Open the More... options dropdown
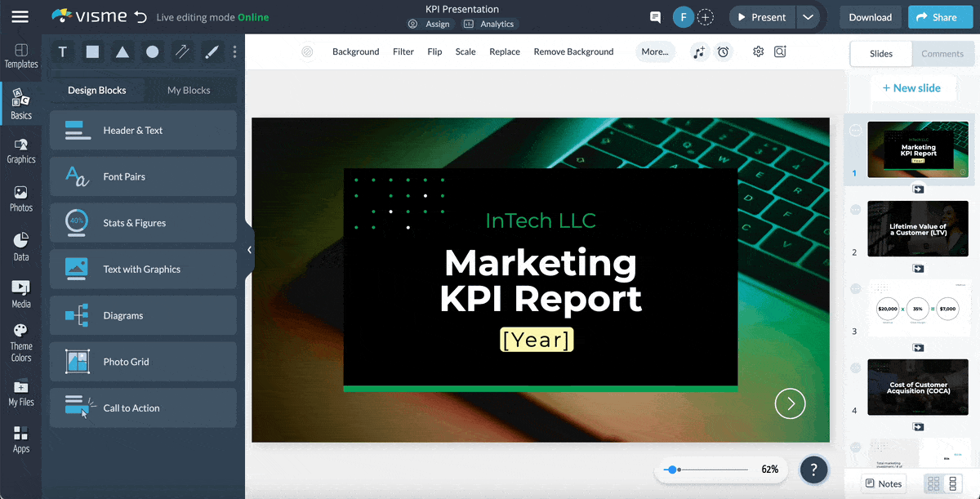 pos(655,51)
